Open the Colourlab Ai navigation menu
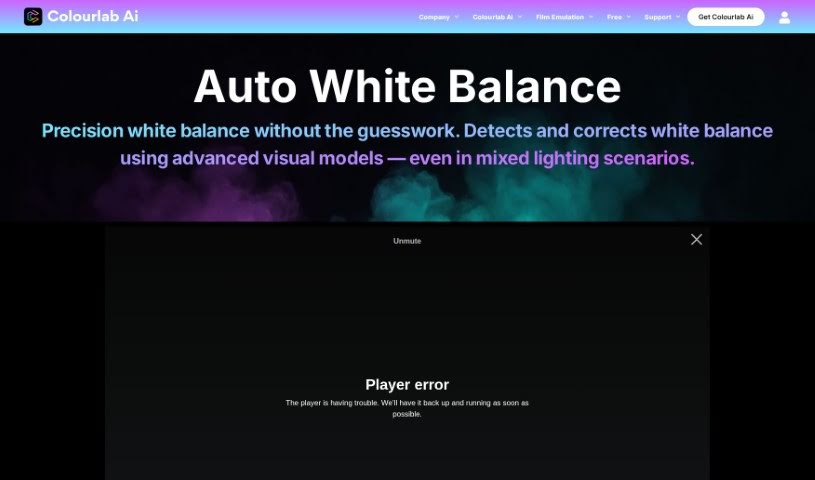 click(492, 17)
